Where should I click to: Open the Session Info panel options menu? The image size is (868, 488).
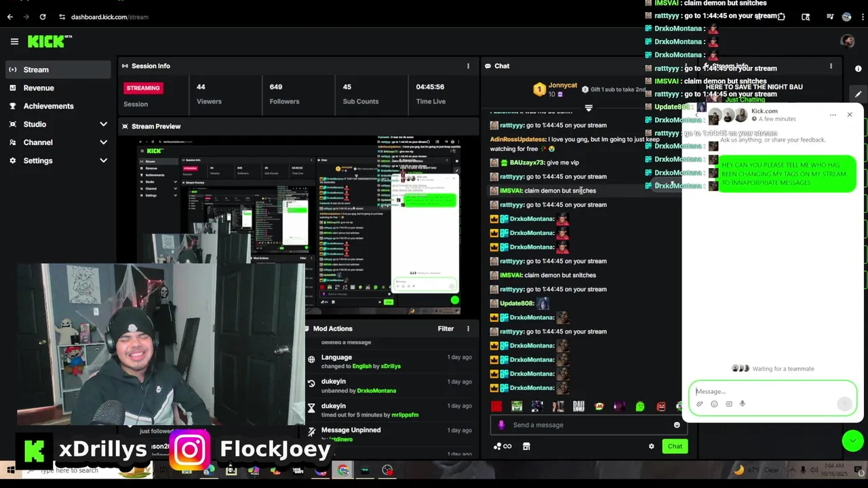468,66
